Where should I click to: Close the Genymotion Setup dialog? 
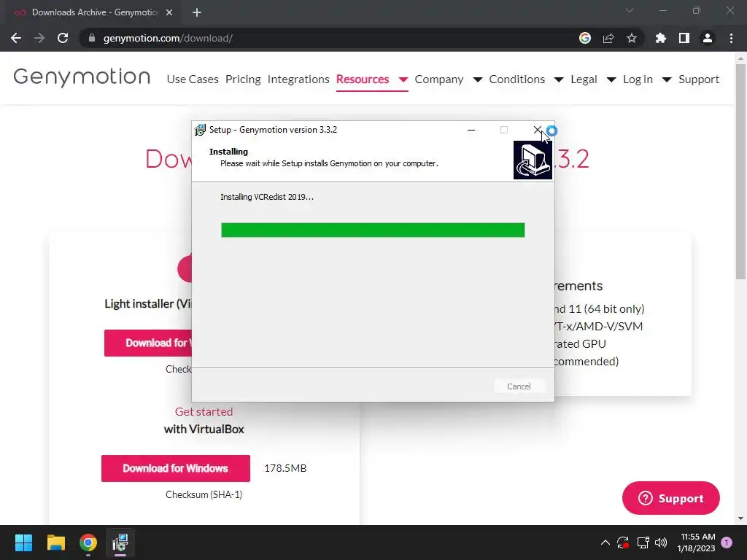(538, 130)
